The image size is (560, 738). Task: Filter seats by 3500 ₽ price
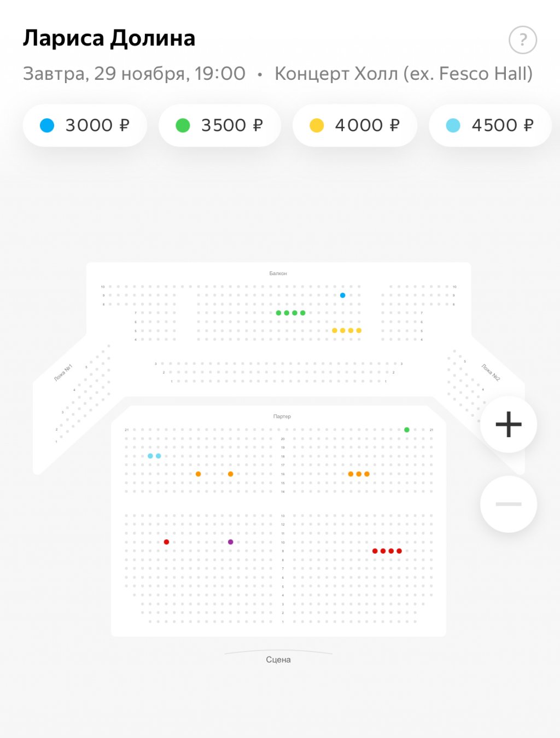(x=219, y=125)
